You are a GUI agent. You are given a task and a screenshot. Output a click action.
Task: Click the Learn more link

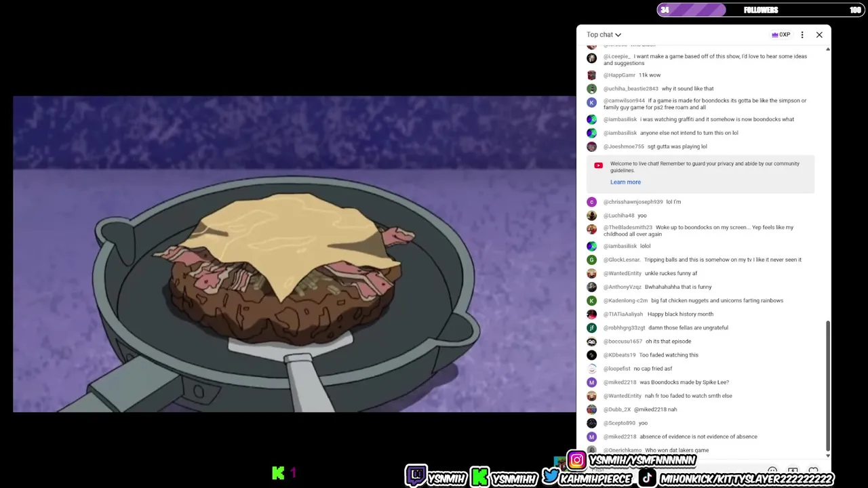tap(625, 182)
